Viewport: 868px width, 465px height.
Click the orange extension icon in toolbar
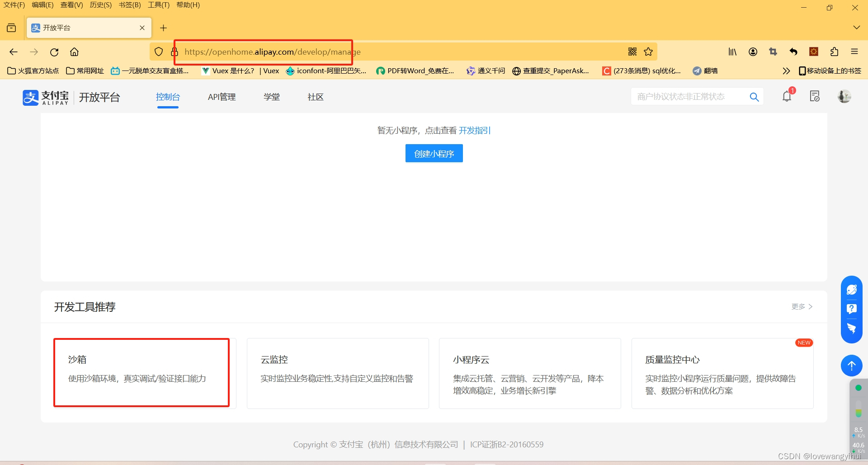point(814,52)
